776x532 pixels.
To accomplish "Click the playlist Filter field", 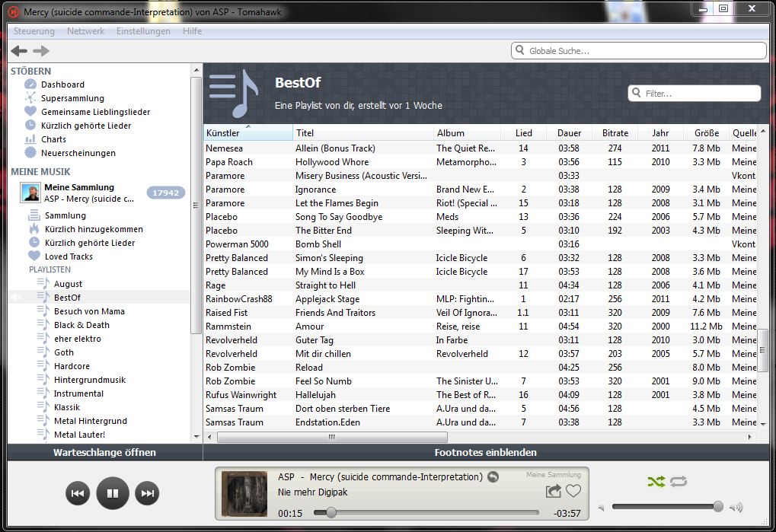I will pos(694,93).
